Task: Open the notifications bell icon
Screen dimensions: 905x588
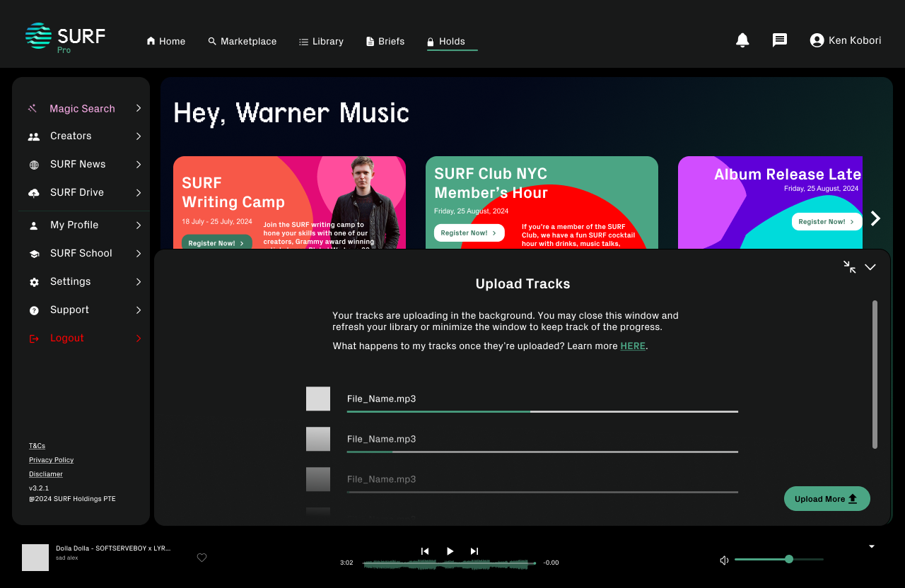Action: 742,40
